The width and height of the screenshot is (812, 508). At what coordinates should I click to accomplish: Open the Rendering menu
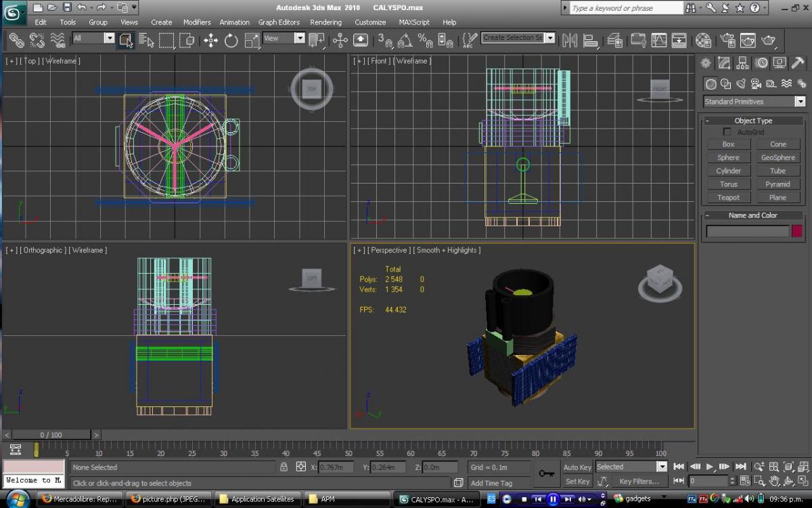point(326,22)
